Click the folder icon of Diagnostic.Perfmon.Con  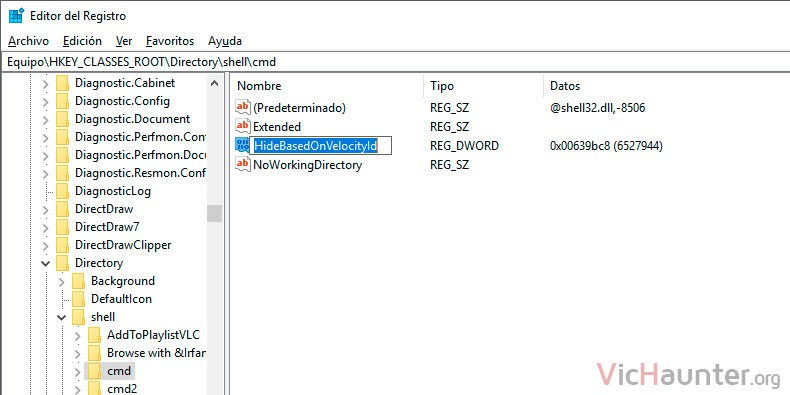(62, 137)
